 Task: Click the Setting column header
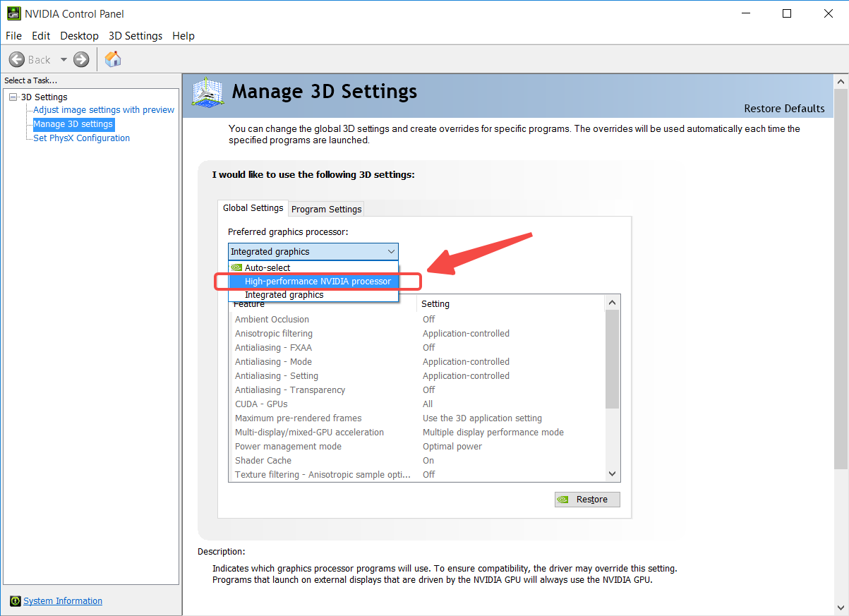(x=511, y=303)
